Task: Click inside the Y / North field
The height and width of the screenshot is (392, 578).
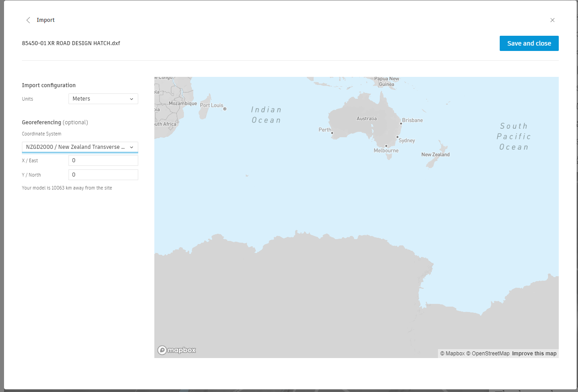Action: 103,175
